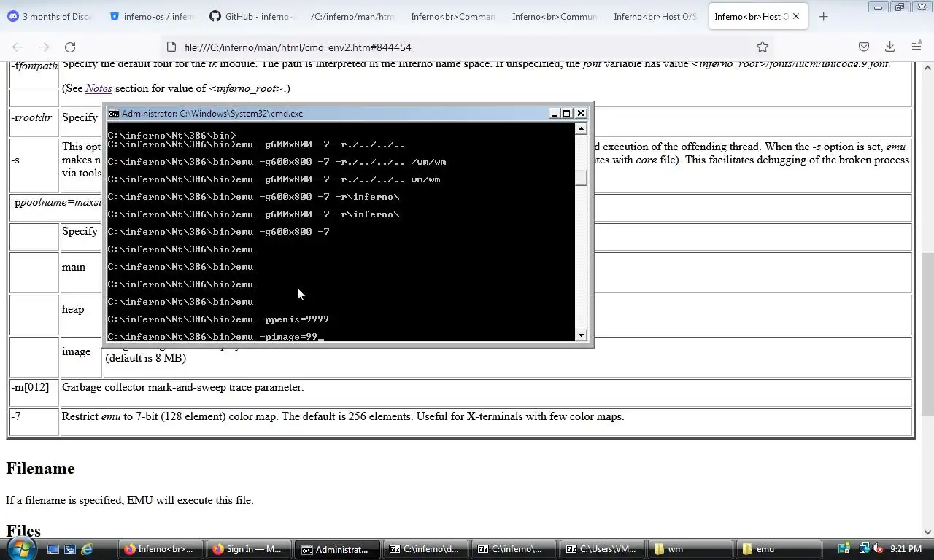Click the volume muted tray icon

click(x=878, y=549)
